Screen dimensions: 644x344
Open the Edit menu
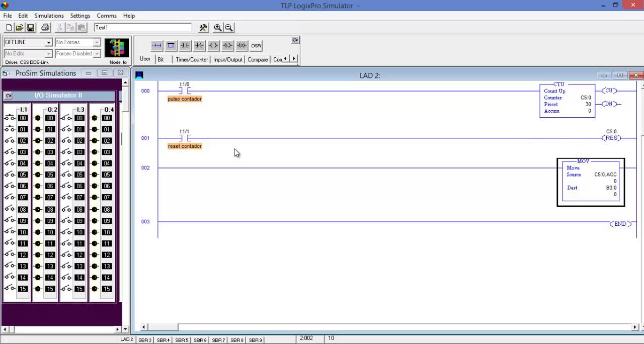tap(23, 16)
